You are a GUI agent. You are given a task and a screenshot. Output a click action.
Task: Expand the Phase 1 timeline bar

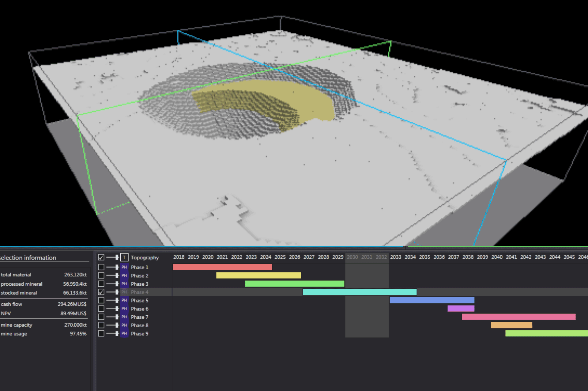[116, 267]
